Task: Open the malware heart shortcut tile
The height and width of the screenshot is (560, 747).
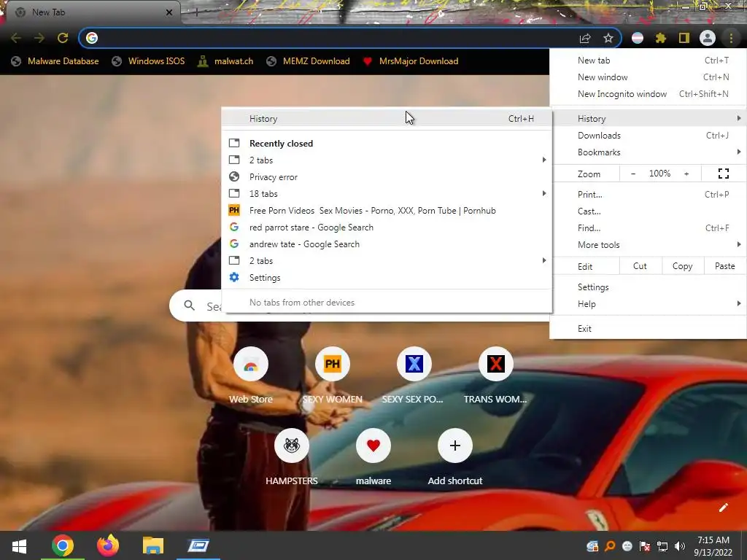Action: coord(373,446)
